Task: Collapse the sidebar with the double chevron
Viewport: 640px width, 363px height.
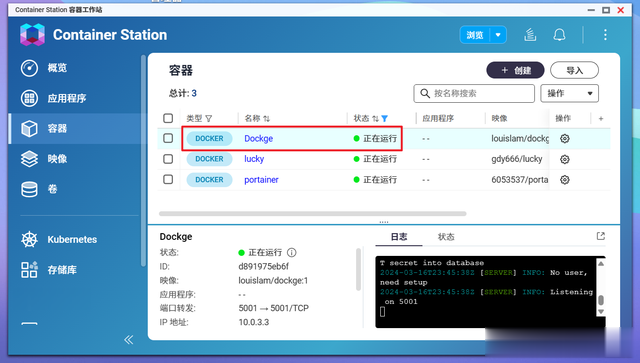Action: tap(129, 339)
